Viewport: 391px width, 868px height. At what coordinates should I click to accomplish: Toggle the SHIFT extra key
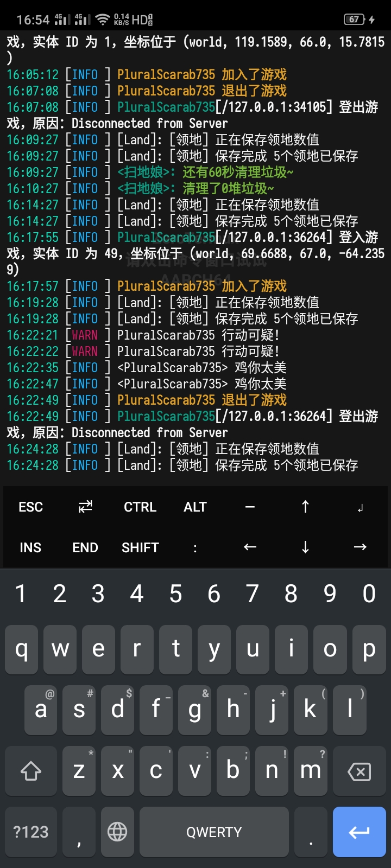pyautogui.click(x=140, y=547)
